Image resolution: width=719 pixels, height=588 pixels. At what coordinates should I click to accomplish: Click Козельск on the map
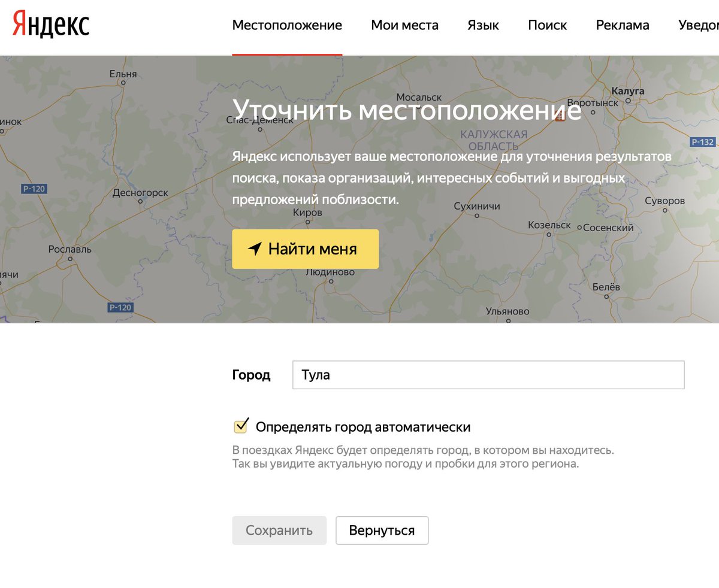[x=549, y=225]
